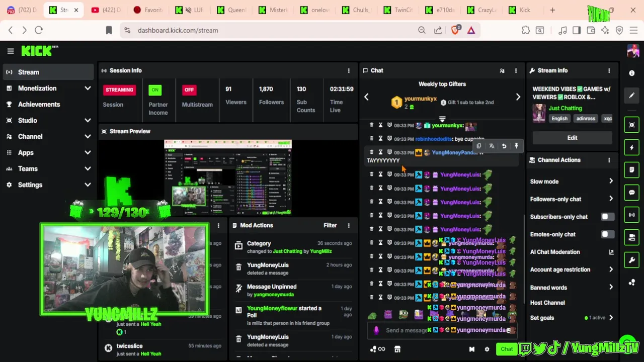Open the chat settings gear icon

coord(487,349)
